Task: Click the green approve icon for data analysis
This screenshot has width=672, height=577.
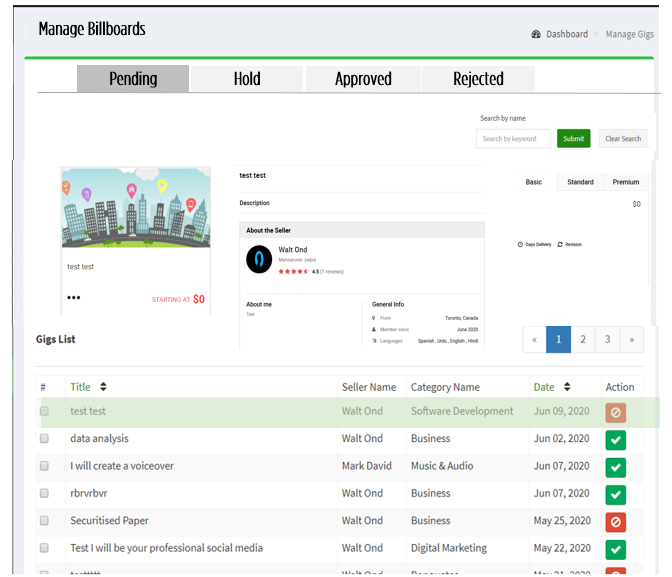Action: (x=616, y=440)
